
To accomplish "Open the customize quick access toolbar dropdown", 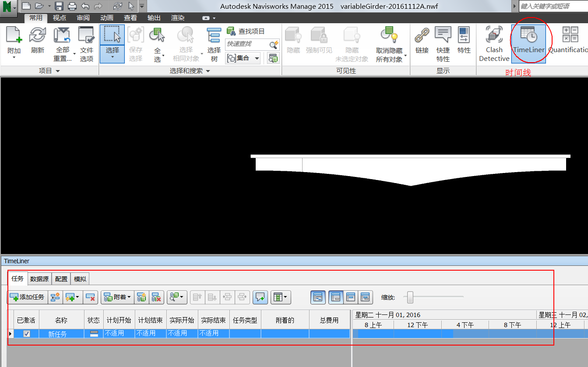I will pos(142,6).
